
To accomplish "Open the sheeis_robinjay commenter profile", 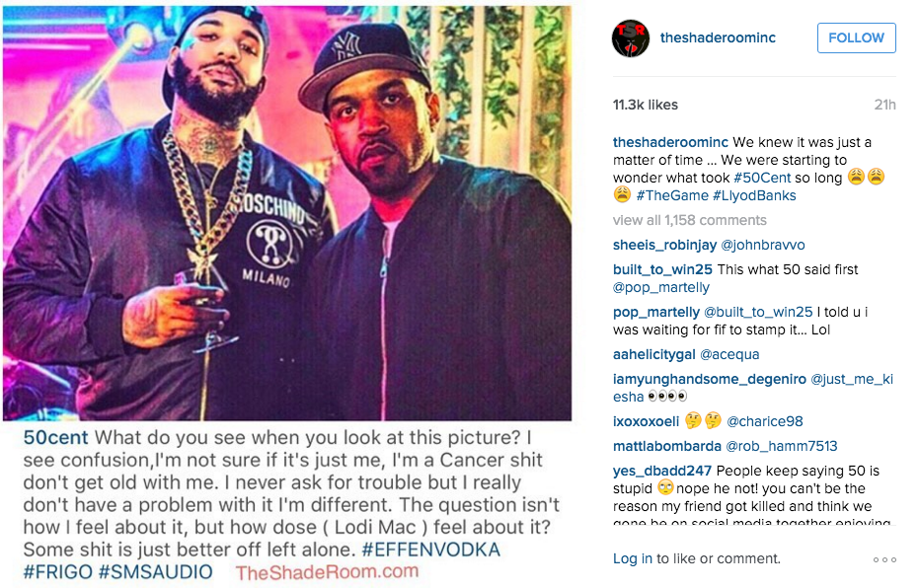I will click(664, 245).
